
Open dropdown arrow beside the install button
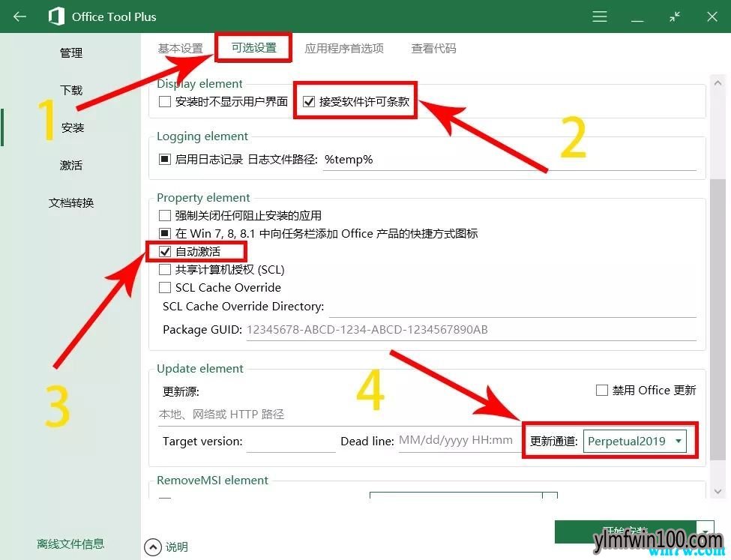(705, 532)
